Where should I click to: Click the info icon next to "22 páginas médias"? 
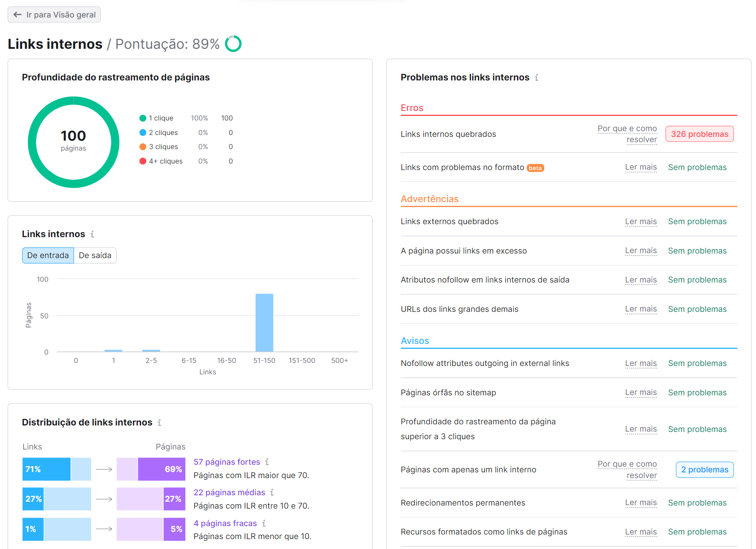coord(272,492)
